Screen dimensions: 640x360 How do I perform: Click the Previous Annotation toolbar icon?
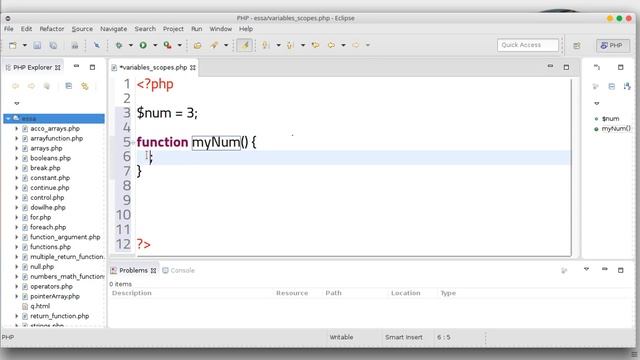pos(290,45)
